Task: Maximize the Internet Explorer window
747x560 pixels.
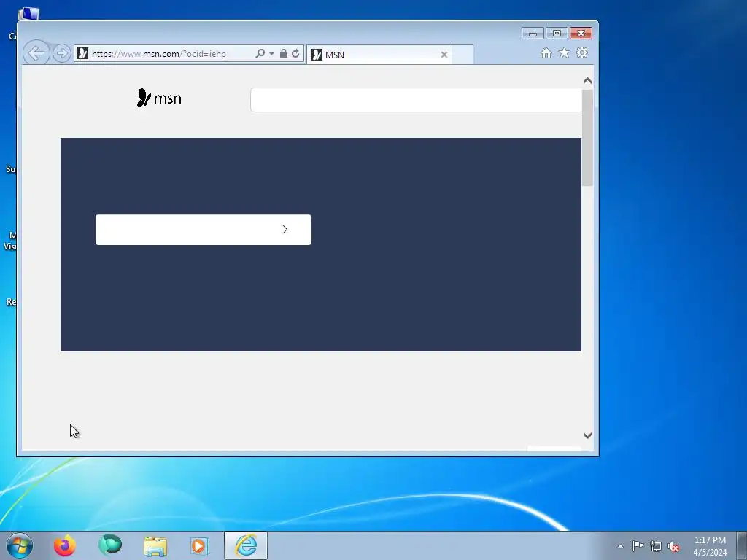Action: 557,34
